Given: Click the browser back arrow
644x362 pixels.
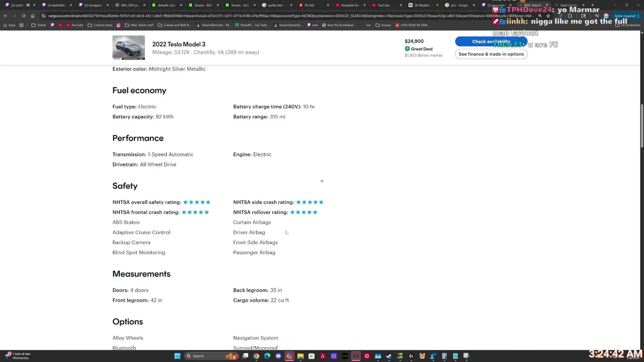Looking at the screenshot, I should [x=6, y=16].
